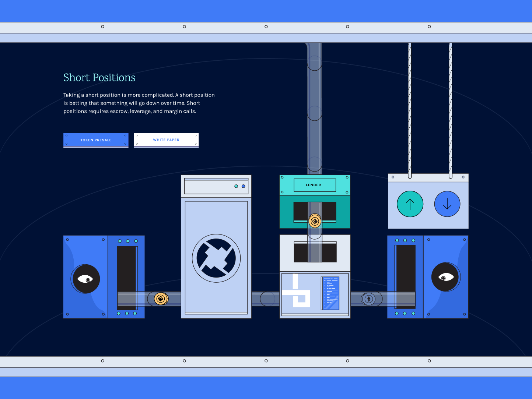Open the WHITE PAPER link button

click(x=166, y=140)
